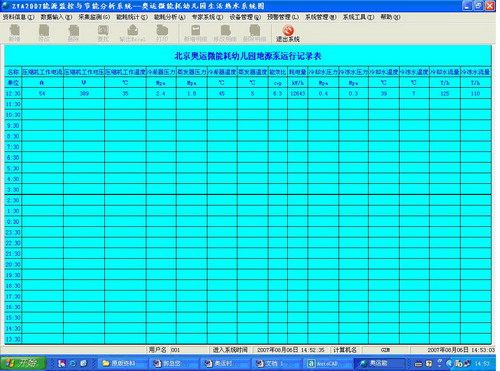Open the 设备管理 menu

tap(245, 17)
